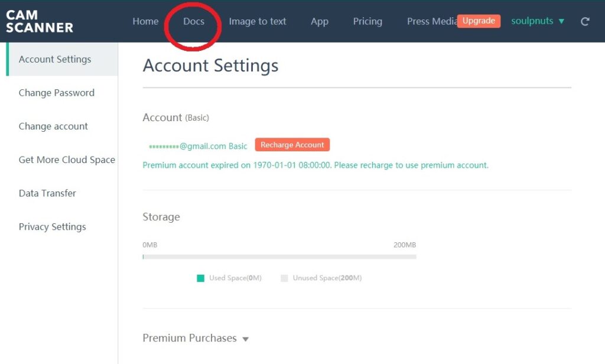Open Privacy Settings in sidebar

tap(53, 227)
